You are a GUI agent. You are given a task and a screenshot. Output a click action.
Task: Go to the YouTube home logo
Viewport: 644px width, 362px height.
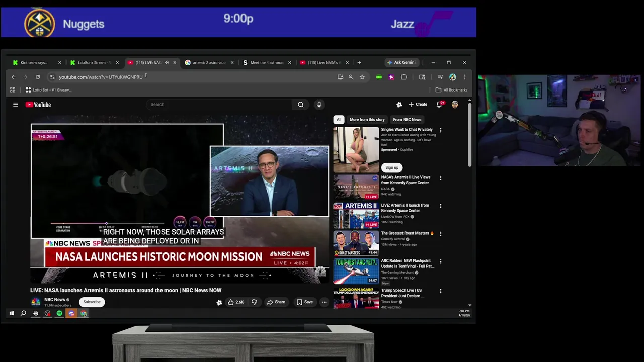click(x=38, y=105)
